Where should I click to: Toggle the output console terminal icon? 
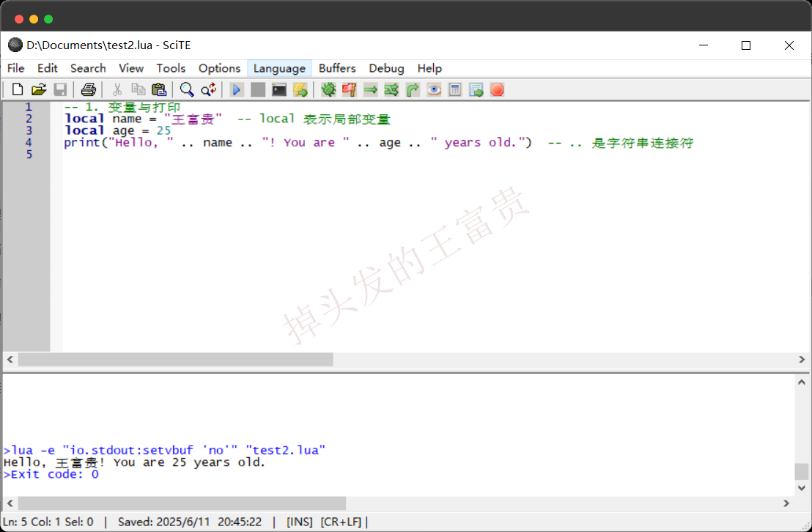279,89
